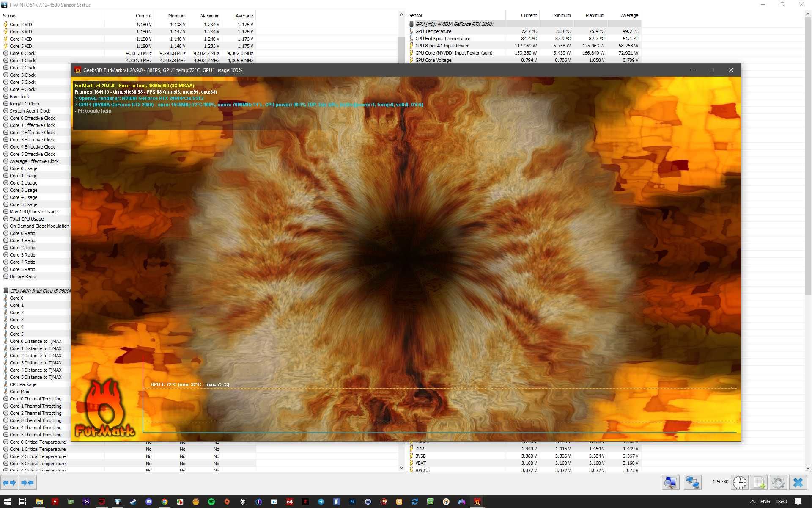The height and width of the screenshot is (508, 812).
Task: Show hidden system tray icons
Action: click(x=752, y=502)
